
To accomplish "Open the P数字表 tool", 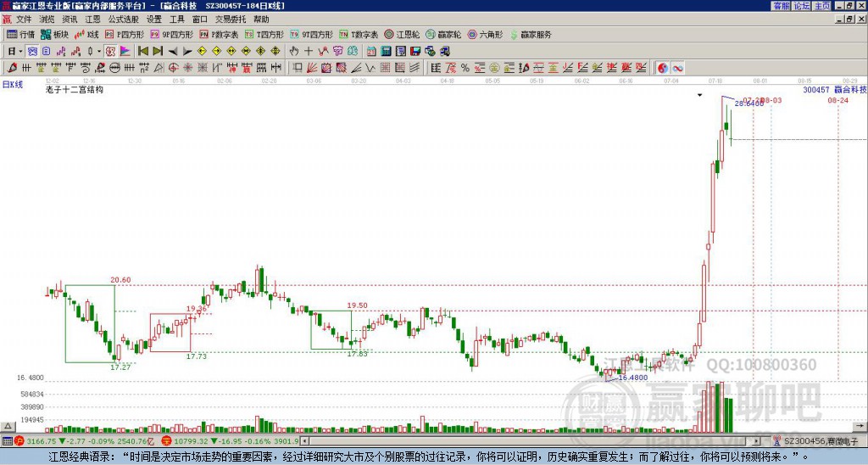I will [x=220, y=34].
